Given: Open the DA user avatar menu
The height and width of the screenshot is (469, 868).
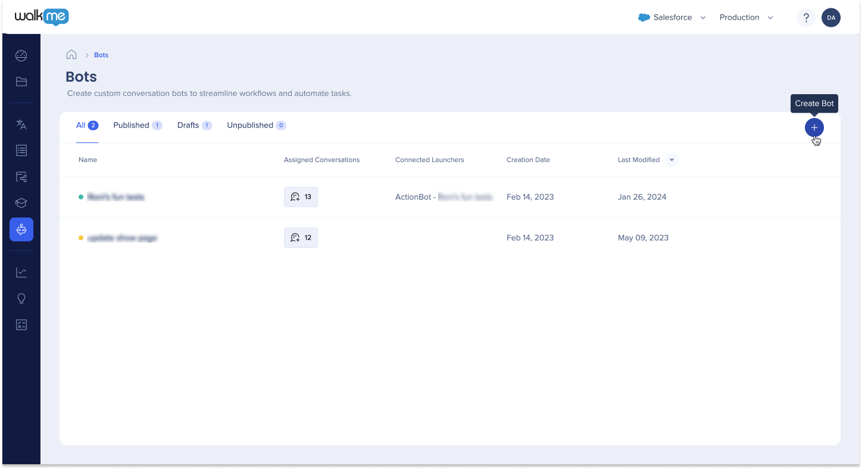Looking at the screenshot, I should coord(831,18).
